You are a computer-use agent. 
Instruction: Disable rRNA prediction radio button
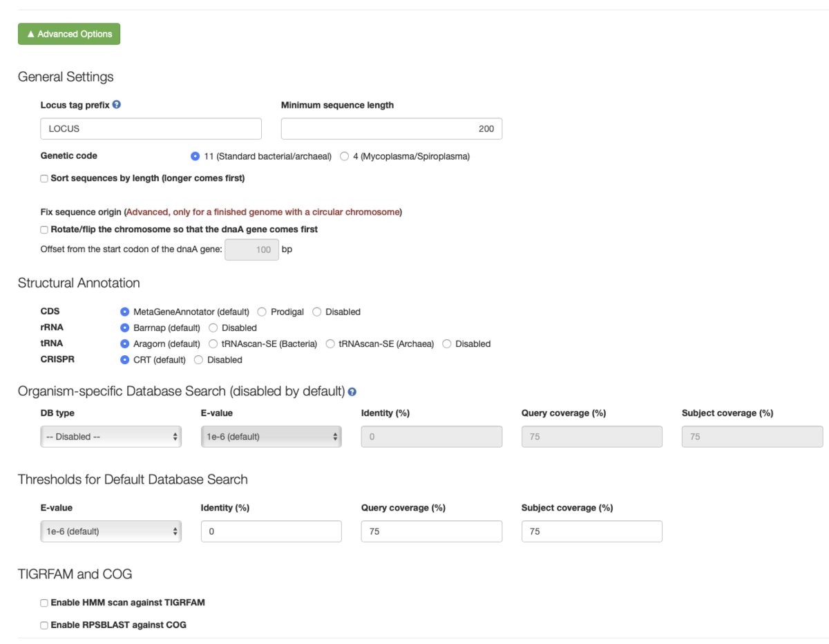[x=213, y=328]
